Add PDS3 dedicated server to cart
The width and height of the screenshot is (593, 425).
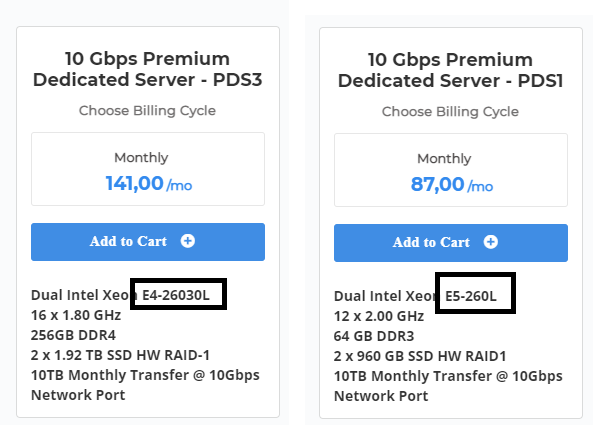148,242
